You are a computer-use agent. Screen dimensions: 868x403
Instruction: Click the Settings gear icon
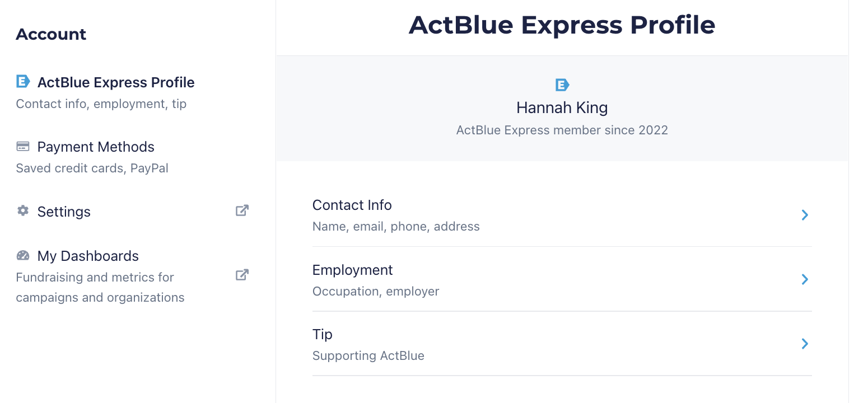coord(23,210)
